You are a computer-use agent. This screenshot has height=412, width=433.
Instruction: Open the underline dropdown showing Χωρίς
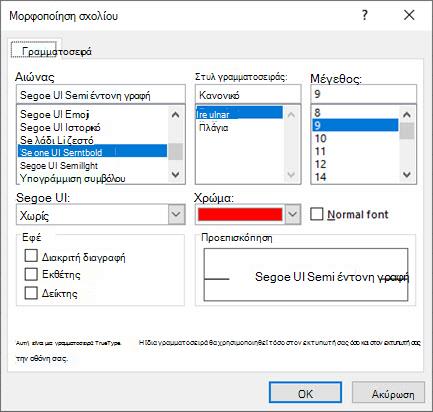pyautogui.click(x=100, y=215)
